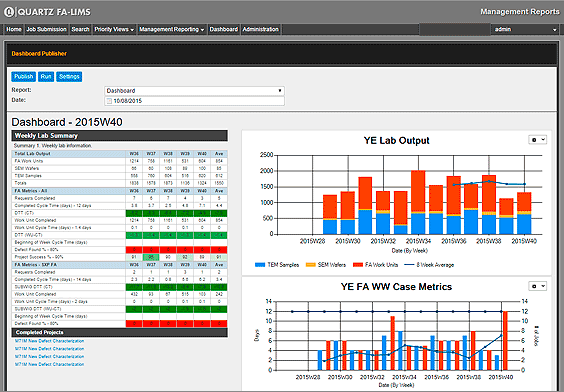Expand the Management Reporting menu
564x392 pixels.
point(172,29)
